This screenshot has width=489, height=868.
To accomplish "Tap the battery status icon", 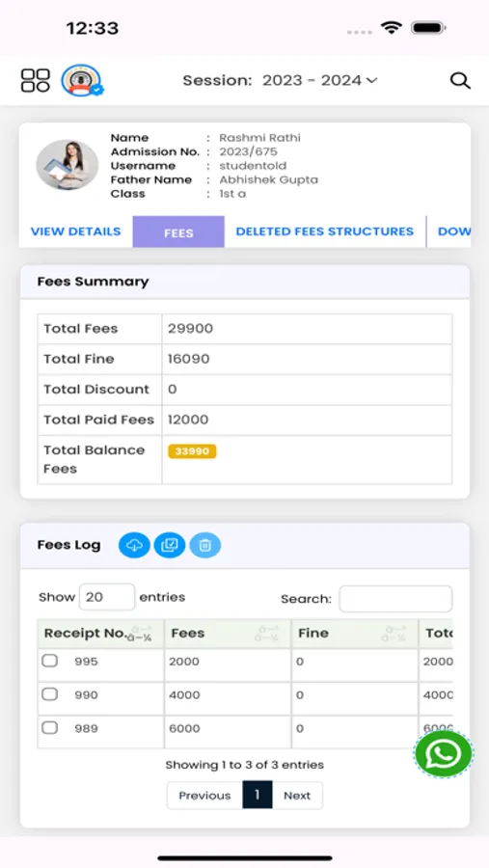I will (x=429, y=28).
